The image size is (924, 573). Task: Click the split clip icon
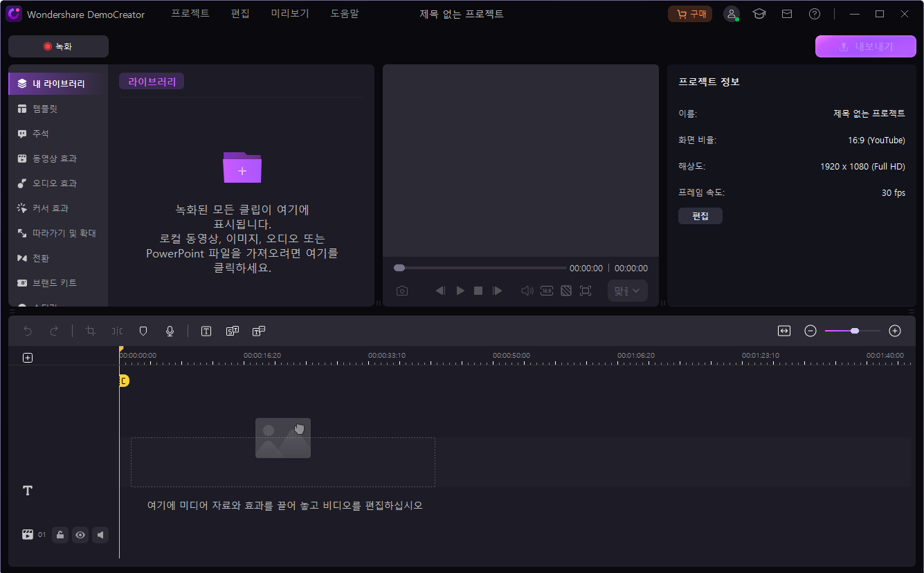[117, 331]
